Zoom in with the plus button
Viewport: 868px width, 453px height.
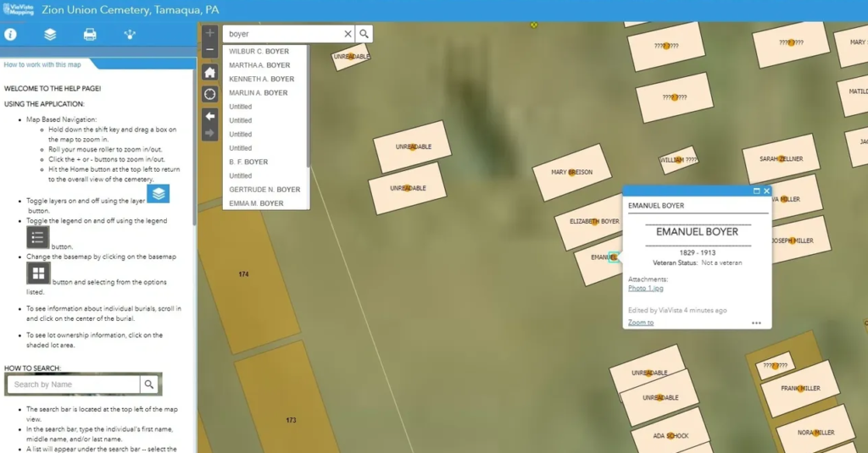click(x=210, y=33)
